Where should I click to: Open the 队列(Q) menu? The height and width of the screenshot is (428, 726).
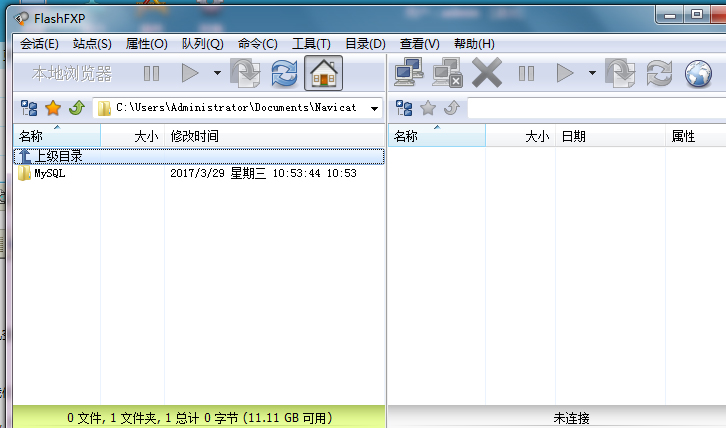pyautogui.click(x=202, y=44)
